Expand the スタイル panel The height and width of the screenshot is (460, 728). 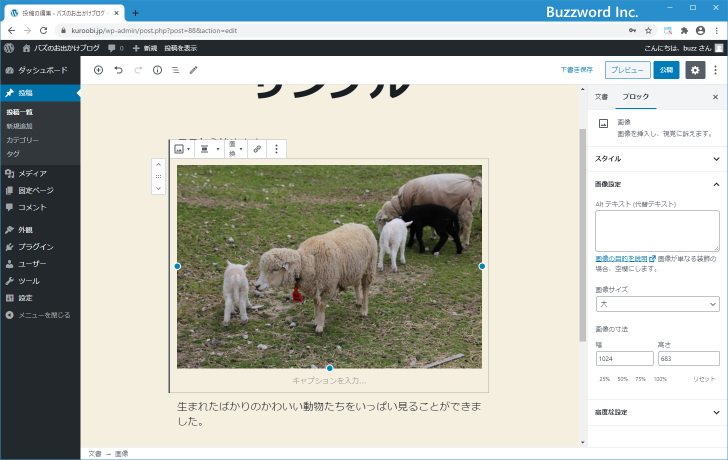click(x=655, y=158)
